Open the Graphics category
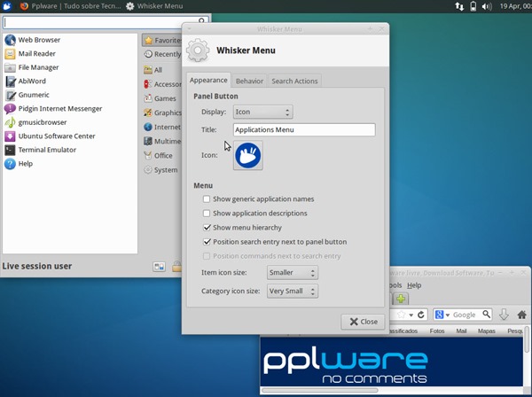The image size is (532, 397). (162, 113)
